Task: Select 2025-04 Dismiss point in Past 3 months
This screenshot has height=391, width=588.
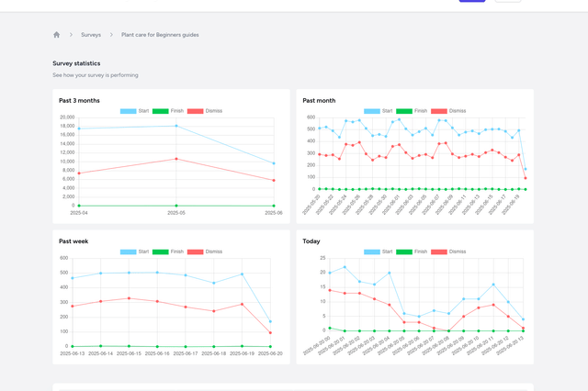Action: click(79, 173)
